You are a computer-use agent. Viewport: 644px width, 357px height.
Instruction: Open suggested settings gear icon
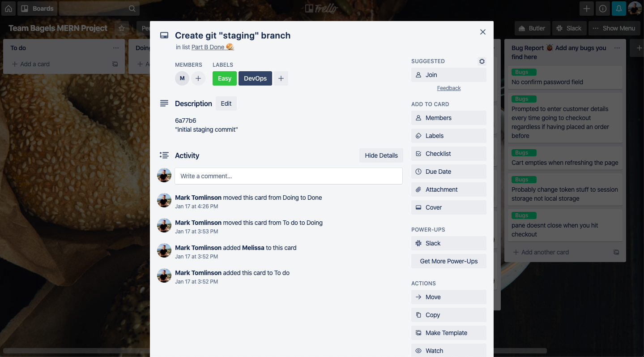482,61
